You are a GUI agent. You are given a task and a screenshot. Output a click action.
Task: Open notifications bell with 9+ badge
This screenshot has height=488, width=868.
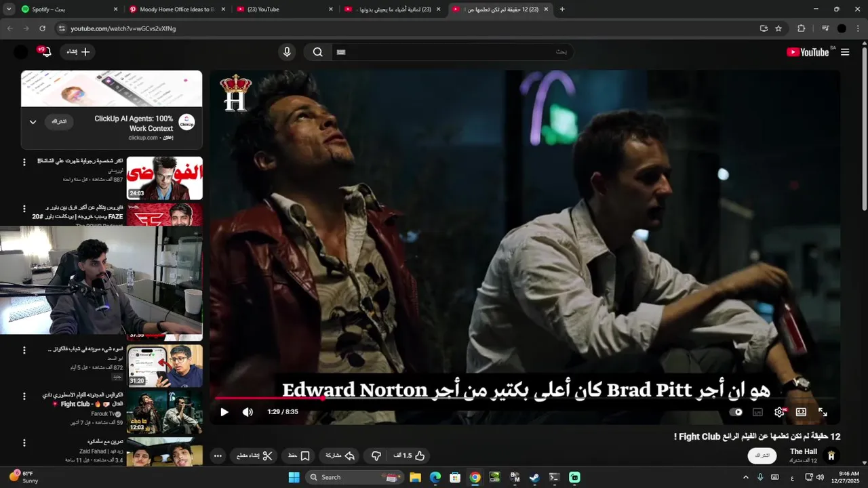[45, 52]
